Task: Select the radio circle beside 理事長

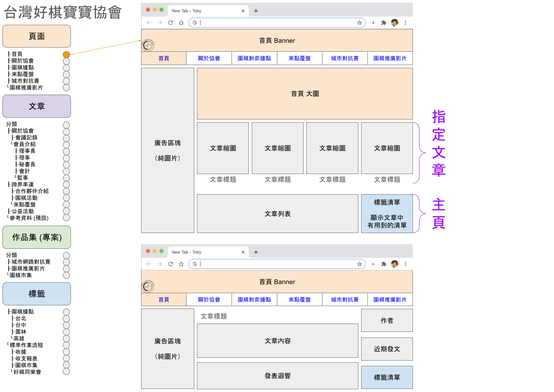Action: pyautogui.click(x=66, y=152)
